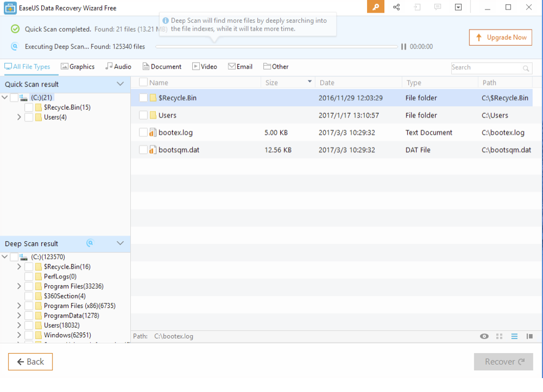Pause the deep scan
The image size is (543, 392).
pos(403,47)
